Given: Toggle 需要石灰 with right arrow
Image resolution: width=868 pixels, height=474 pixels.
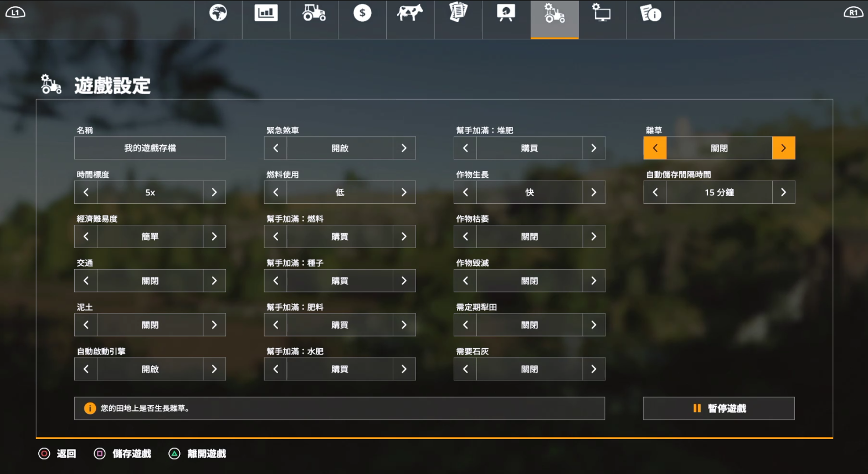Looking at the screenshot, I should (x=594, y=369).
